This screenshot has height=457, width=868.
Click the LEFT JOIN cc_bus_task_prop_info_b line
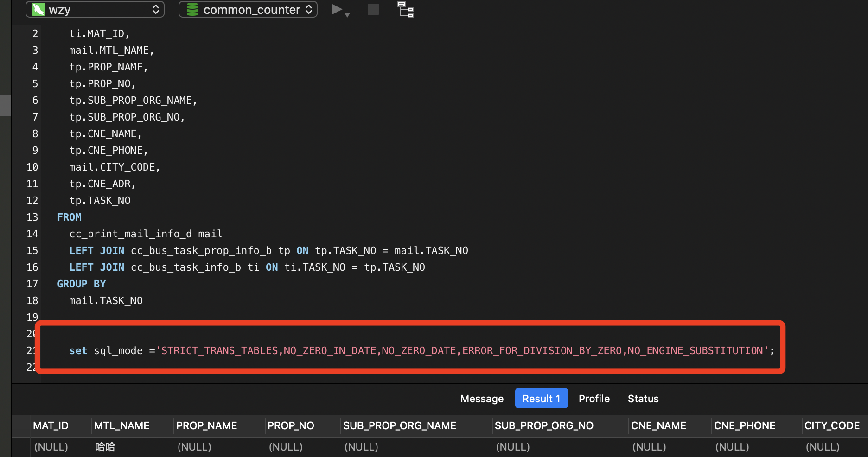268,250
